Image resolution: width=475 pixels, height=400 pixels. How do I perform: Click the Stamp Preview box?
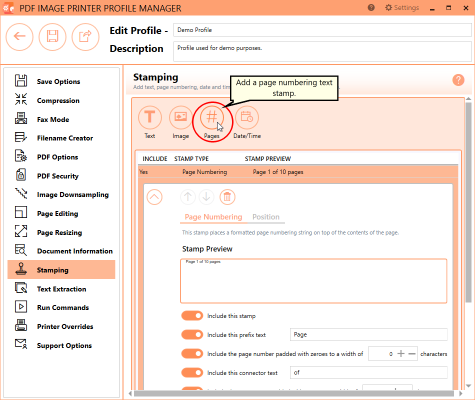[x=313, y=281]
